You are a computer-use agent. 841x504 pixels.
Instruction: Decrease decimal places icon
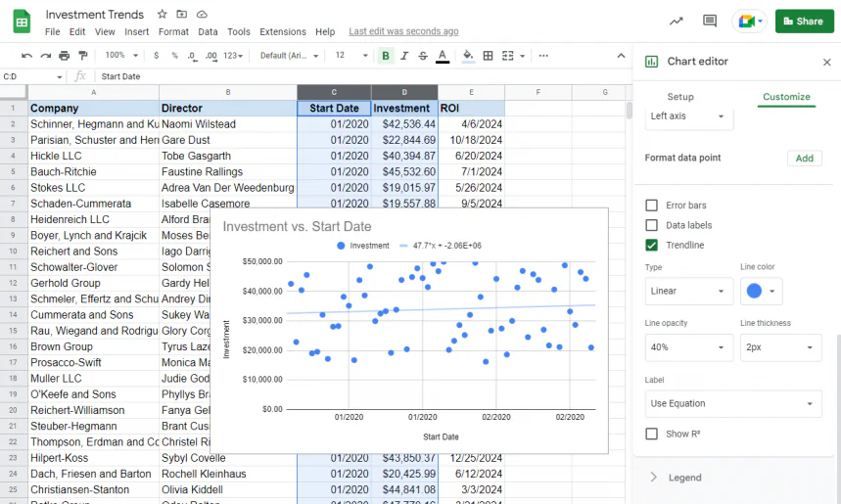click(x=192, y=56)
